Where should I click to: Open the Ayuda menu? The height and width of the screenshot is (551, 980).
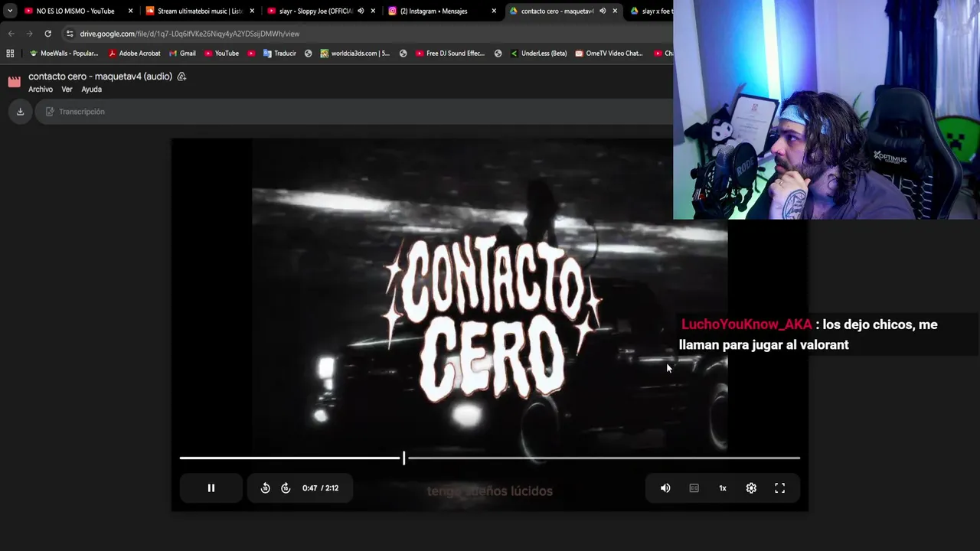click(x=91, y=90)
